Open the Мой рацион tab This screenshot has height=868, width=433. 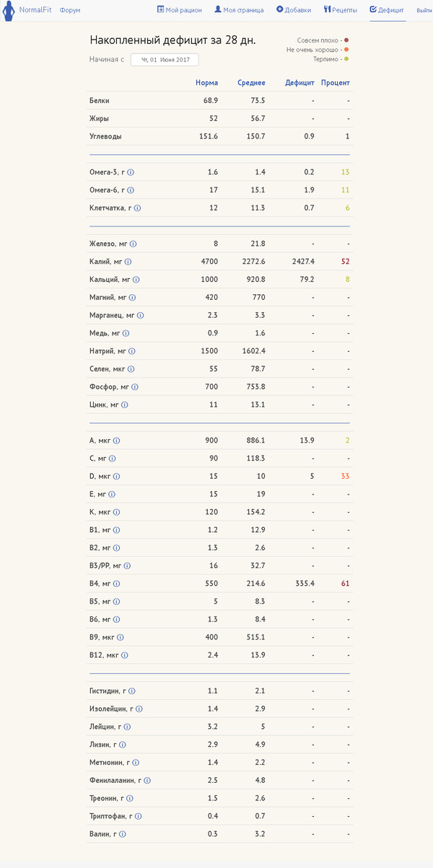pos(180,10)
